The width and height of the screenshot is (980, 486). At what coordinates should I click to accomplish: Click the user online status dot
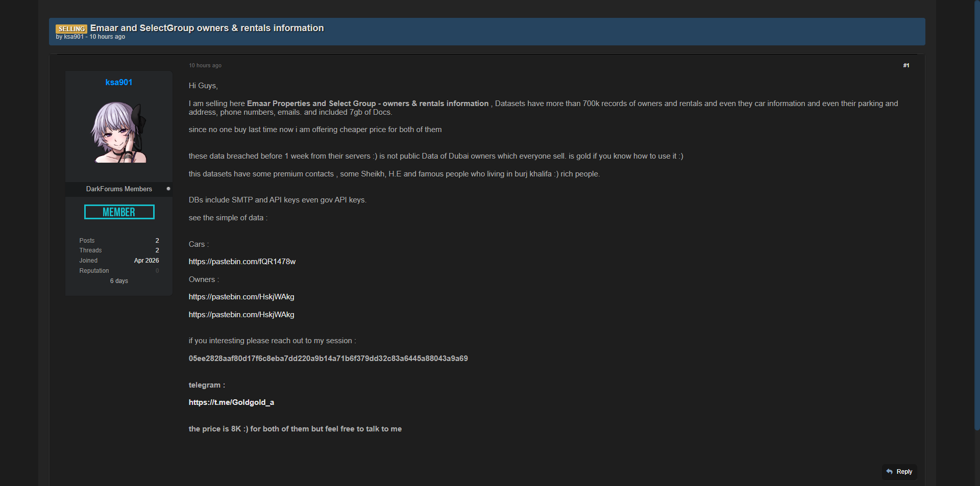pos(168,189)
